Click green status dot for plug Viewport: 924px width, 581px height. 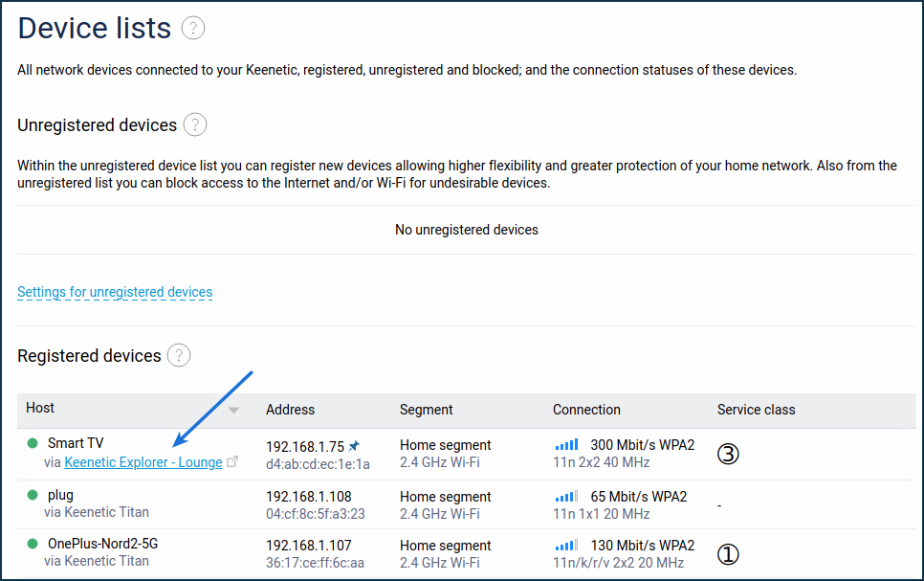(x=33, y=495)
